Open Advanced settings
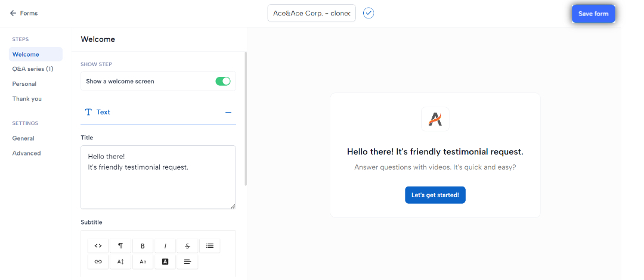This screenshot has width=644, height=280. tap(27, 153)
